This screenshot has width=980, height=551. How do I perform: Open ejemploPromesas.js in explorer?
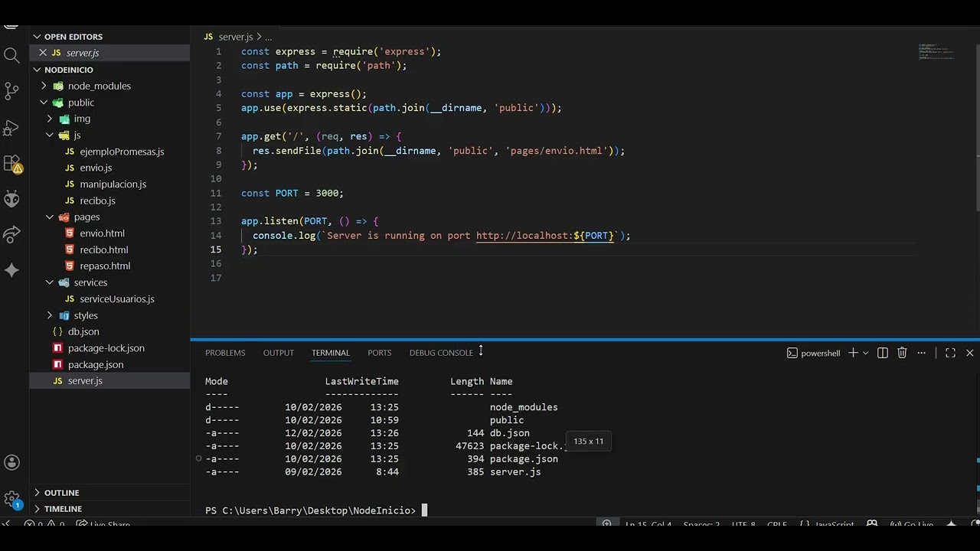tap(122, 152)
